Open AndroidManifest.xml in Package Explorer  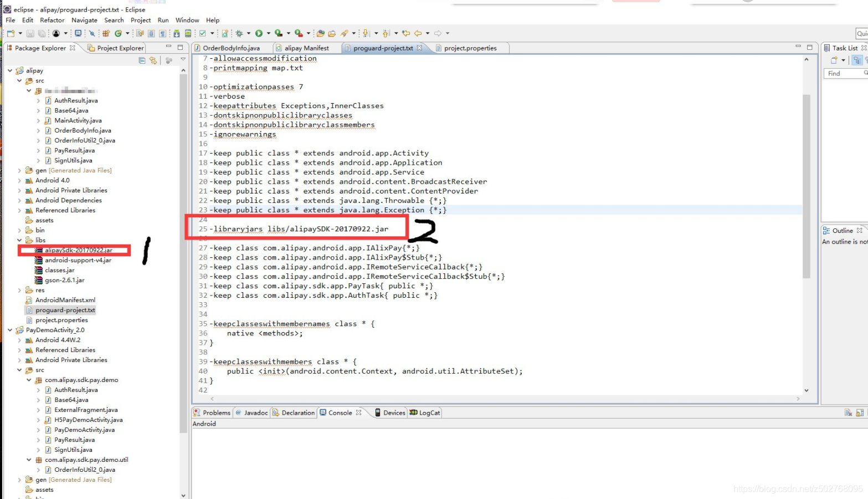pyautogui.click(x=65, y=300)
